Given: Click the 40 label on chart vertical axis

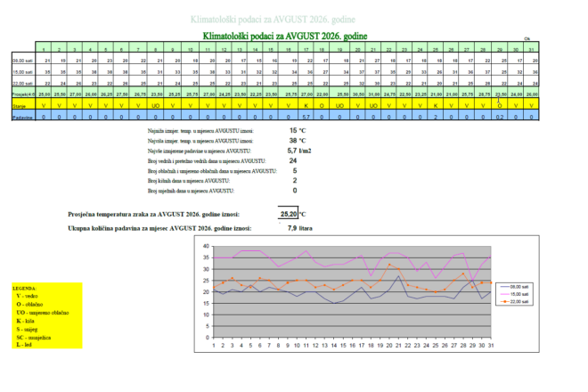Looking at the screenshot, I should point(206,246).
